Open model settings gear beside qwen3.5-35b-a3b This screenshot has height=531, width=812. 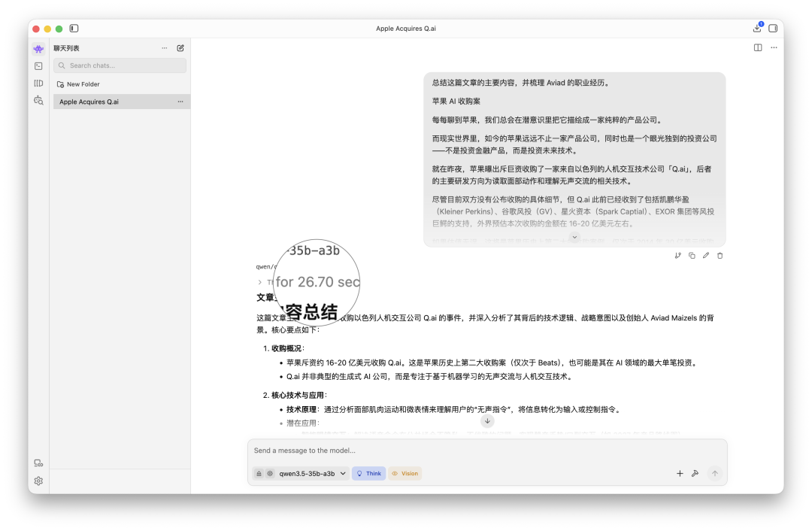coord(270,474)
